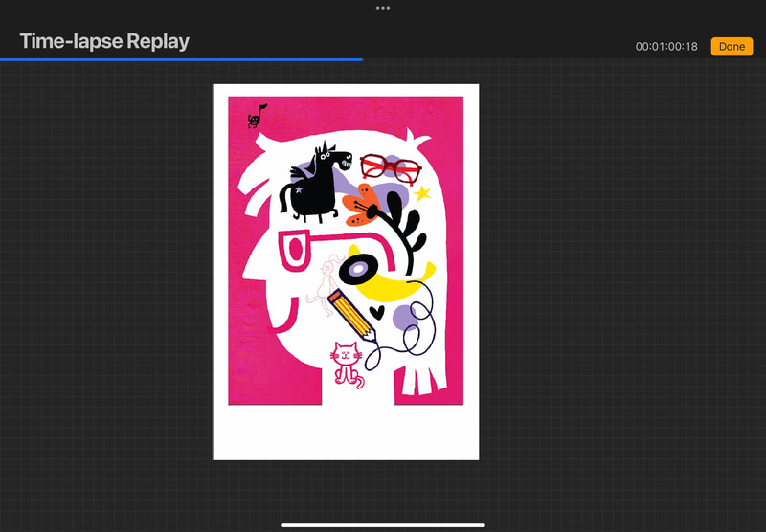Click the 00:01:00:18 timestamp
Viewport: 766px width, 532px height.
(666, 47)
